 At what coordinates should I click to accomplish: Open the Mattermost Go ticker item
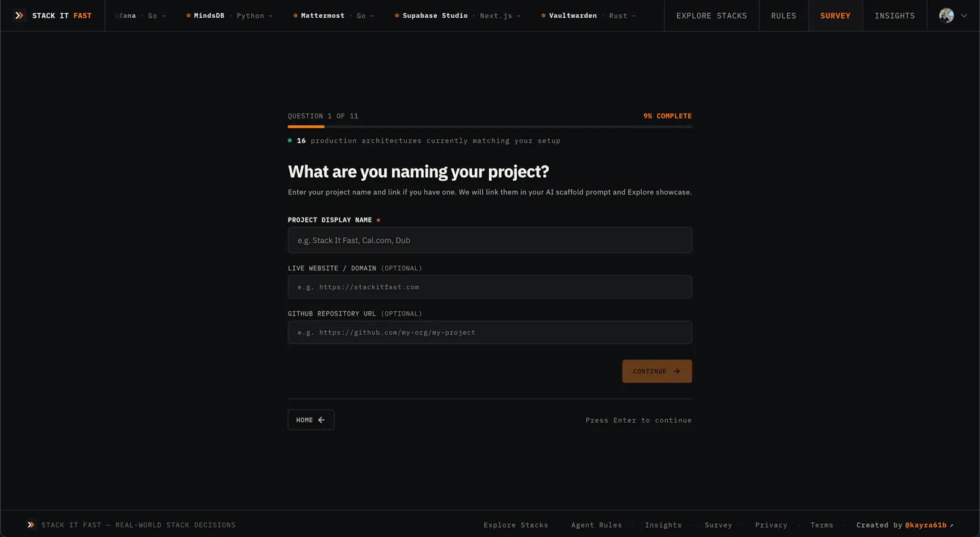coord(334,16)
